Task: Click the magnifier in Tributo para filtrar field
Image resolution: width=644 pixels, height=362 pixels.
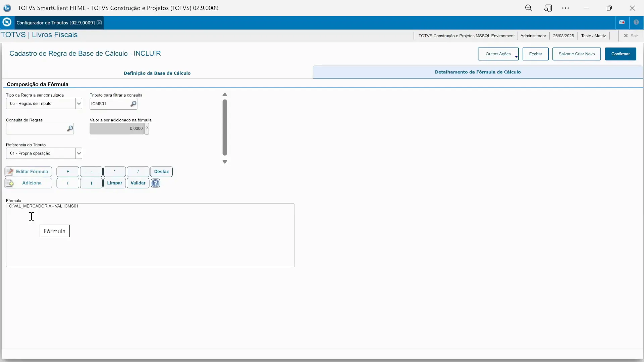Action: click(x=133, y=104)
